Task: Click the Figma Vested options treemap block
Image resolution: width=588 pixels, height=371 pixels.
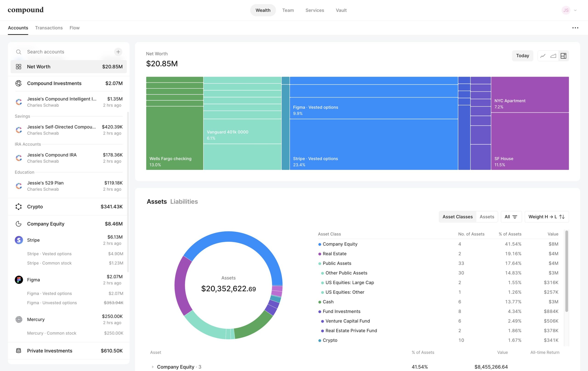Action: tap(374, 108)
